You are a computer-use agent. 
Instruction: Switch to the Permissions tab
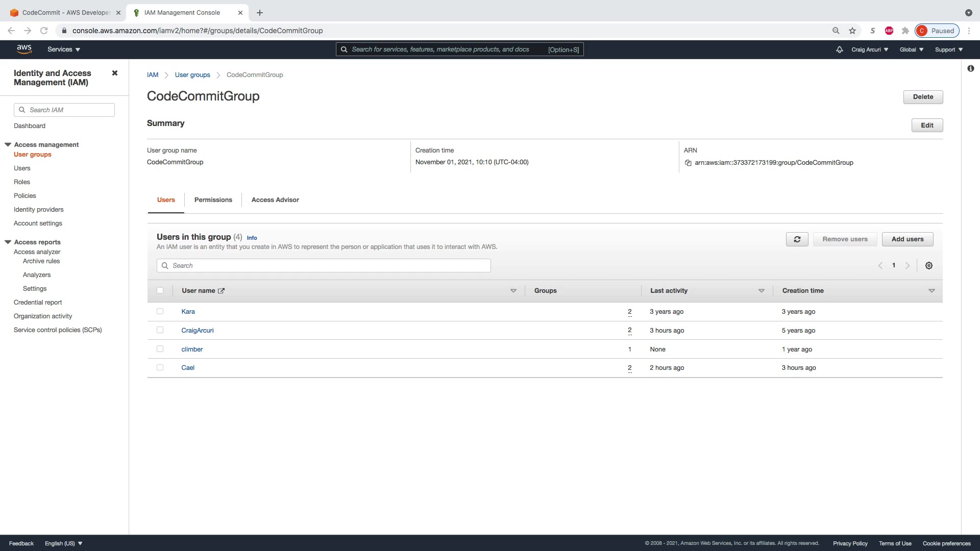[213, 200]
